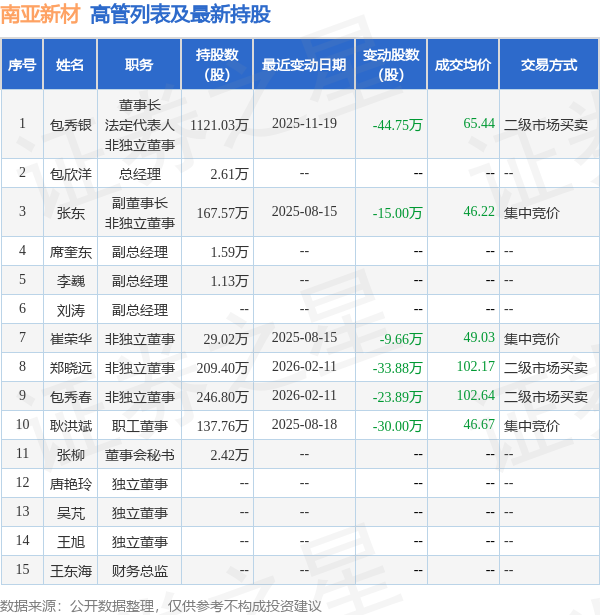The image size is (600, 615).
Task: Click the data source disclaimer text
Action: pos(161,606)
